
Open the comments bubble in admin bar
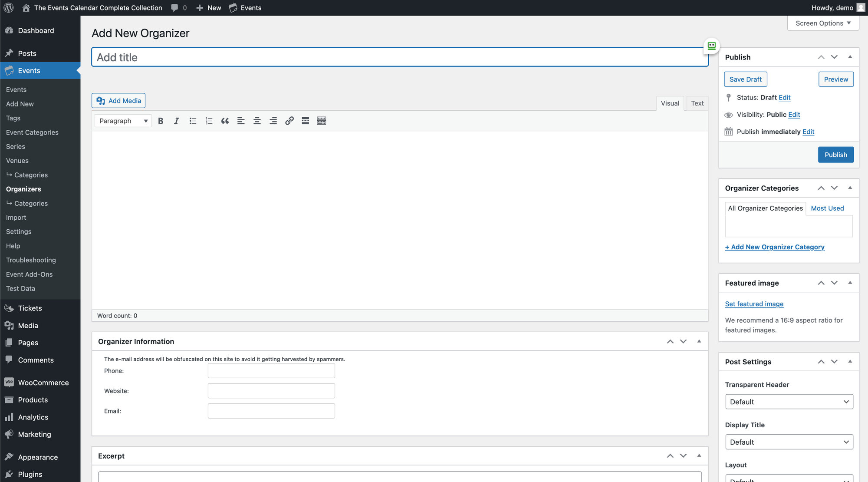(179, 8)
